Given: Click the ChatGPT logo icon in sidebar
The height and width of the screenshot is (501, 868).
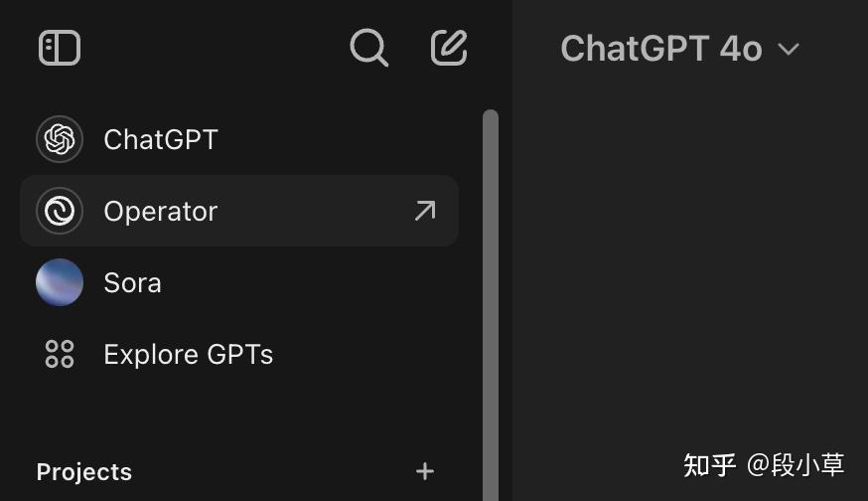Looking at the screenshot, I should [x=60, y=139].
